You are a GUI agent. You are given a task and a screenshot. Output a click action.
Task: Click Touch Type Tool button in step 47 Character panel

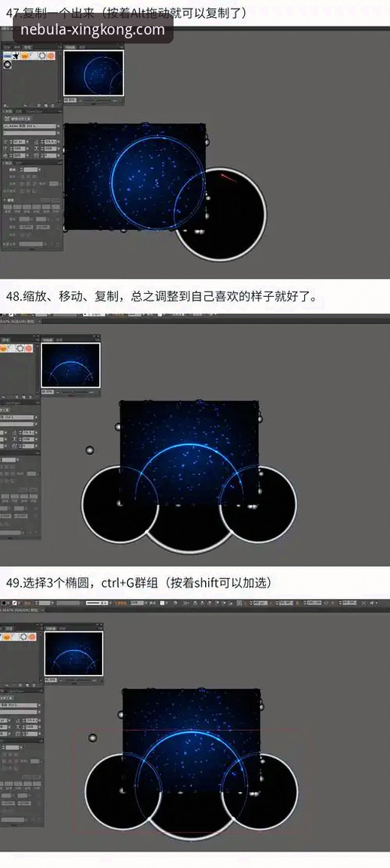click(17, 119)
